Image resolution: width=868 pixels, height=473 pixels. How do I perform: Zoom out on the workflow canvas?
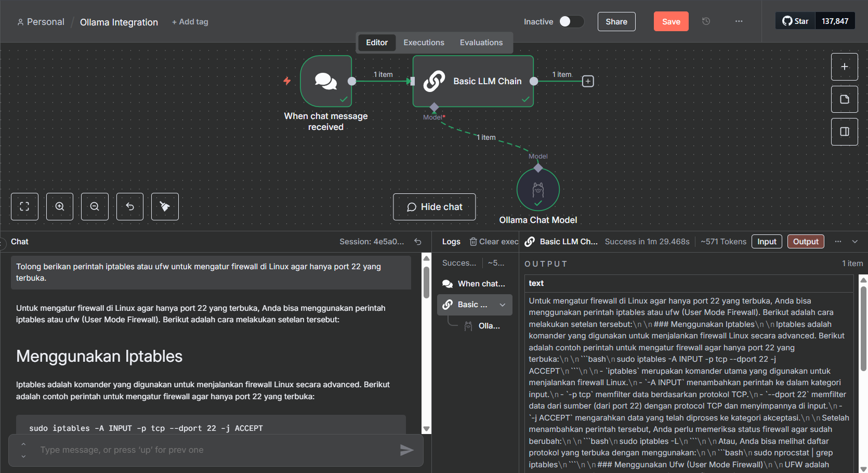[95, 206]
